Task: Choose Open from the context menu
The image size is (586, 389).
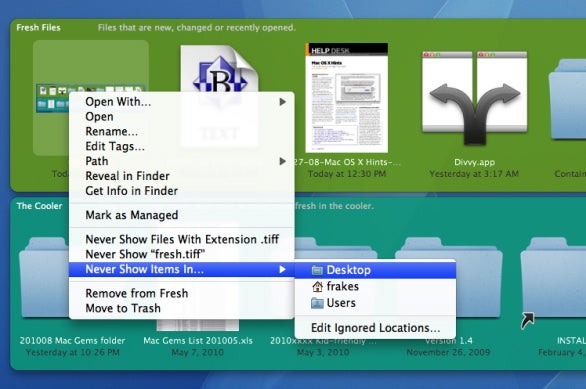Action: [x=182, y=117]
